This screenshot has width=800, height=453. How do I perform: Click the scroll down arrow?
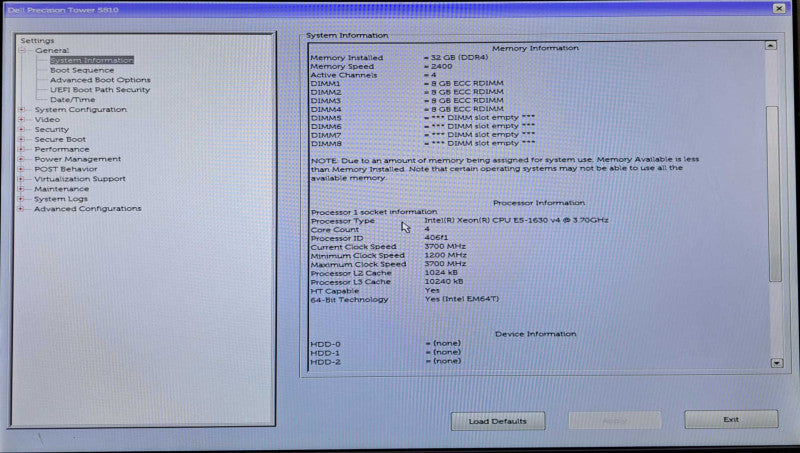pos(777,363)
